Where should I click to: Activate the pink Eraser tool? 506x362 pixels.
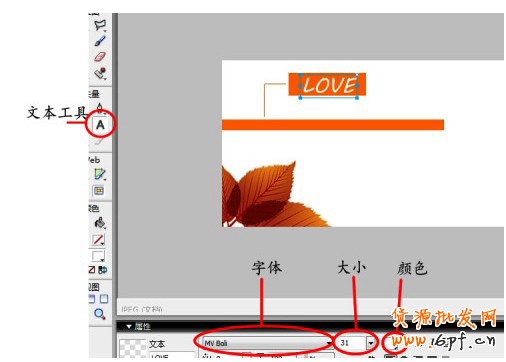[100, 57]
